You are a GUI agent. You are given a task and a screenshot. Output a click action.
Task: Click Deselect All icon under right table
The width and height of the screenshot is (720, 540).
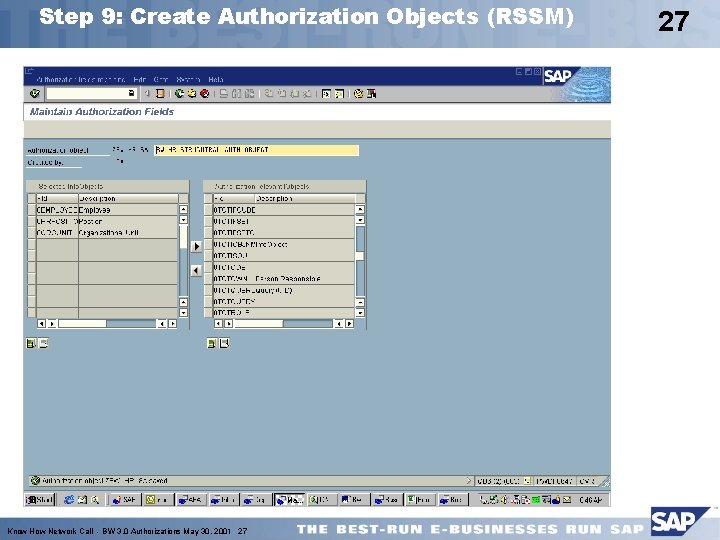click(x=224, y=343)
